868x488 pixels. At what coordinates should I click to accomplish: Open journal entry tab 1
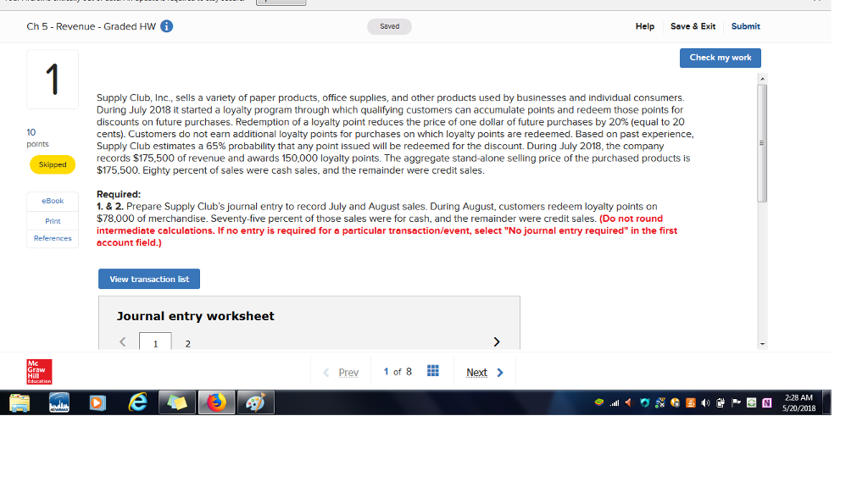[x=156, y=341]
